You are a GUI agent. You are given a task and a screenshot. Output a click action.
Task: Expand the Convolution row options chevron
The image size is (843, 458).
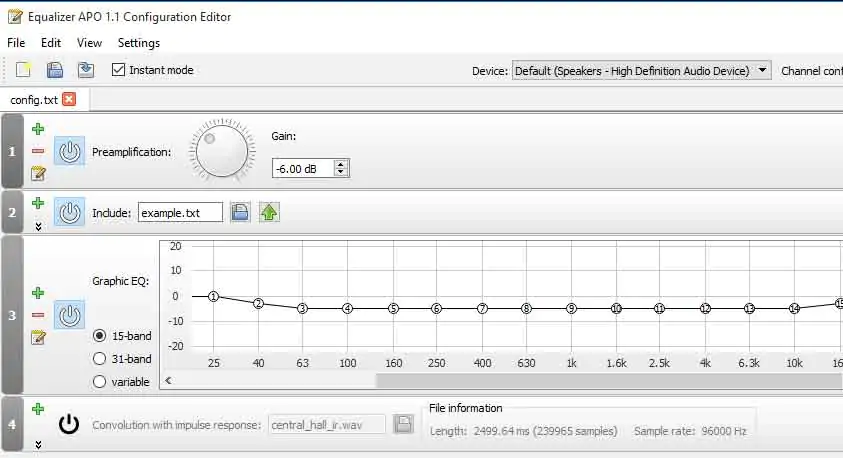38,445
